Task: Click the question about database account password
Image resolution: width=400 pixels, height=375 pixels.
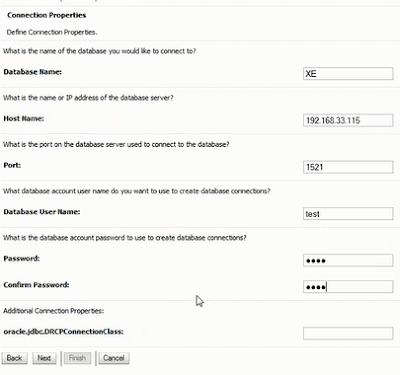Action: pos(125,238)
